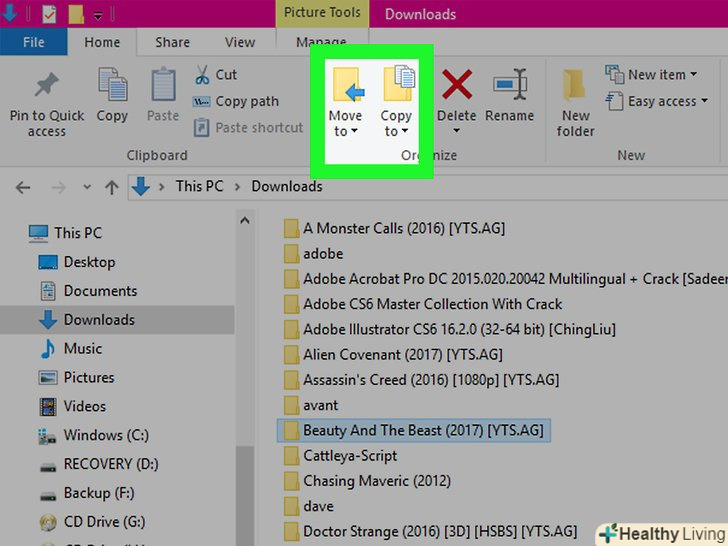Open the File menu tab
Screen dimensions: 728x546
(x=34, y=42)
